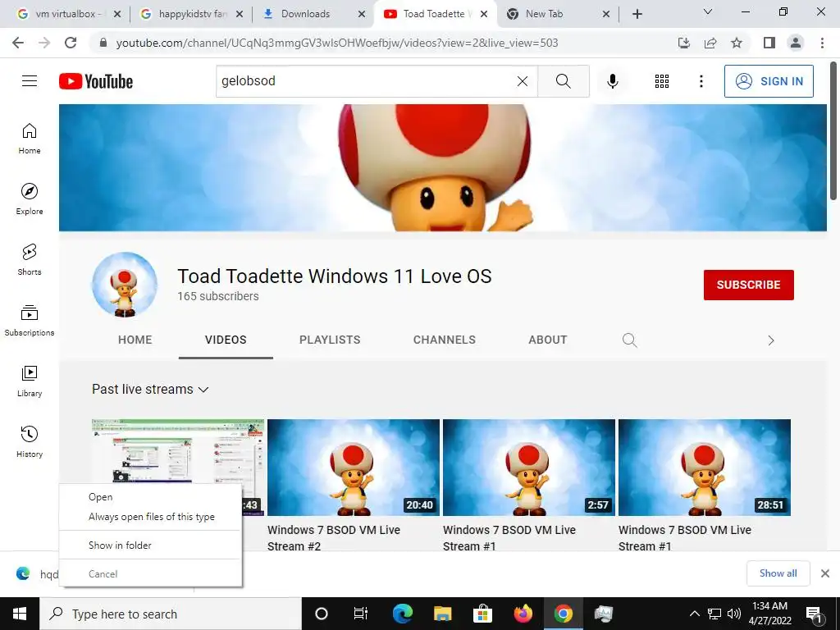Open the CHANNELS tab
The width and height of the screenshot is (840, 630).
(x=444, y=340)
